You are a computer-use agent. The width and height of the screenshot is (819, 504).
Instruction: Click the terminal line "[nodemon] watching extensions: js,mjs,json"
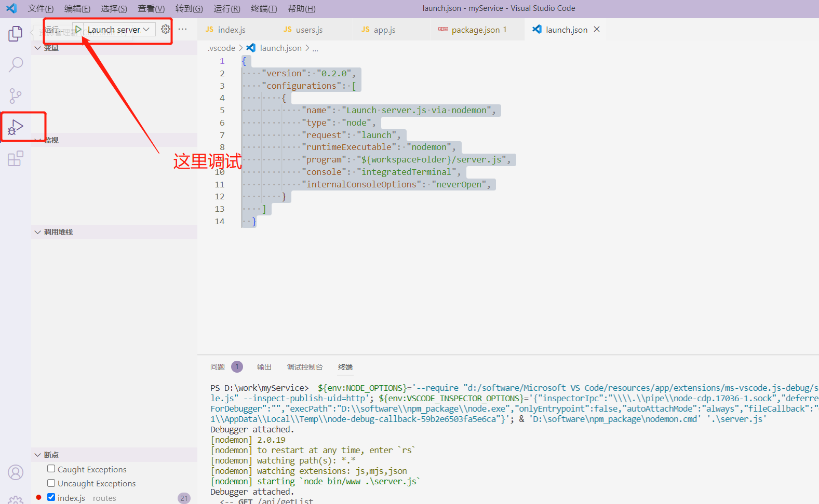[x=308, y=471]
